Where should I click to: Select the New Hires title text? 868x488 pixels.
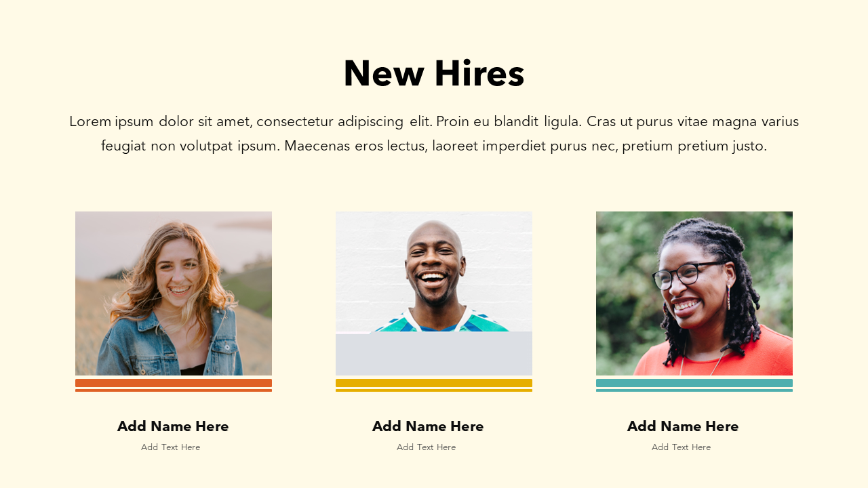(x=434, y=73)
